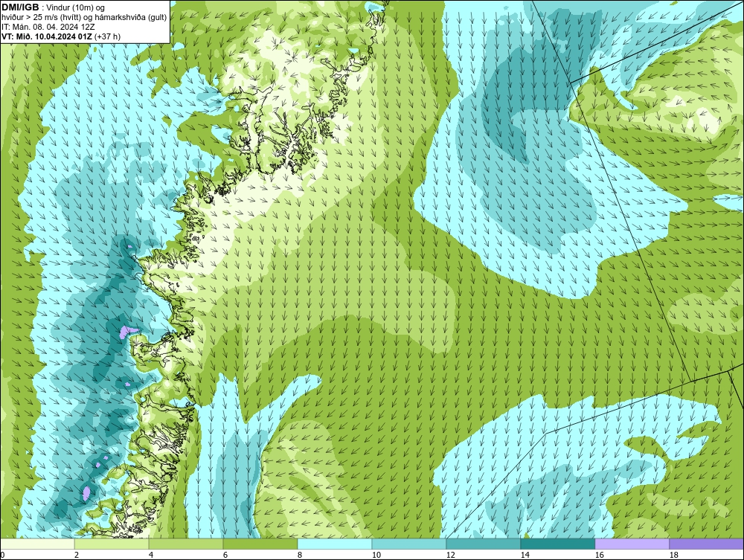
Task: Click the 10–12 m/s turquoise legend swatch
Action: (409, 544)
